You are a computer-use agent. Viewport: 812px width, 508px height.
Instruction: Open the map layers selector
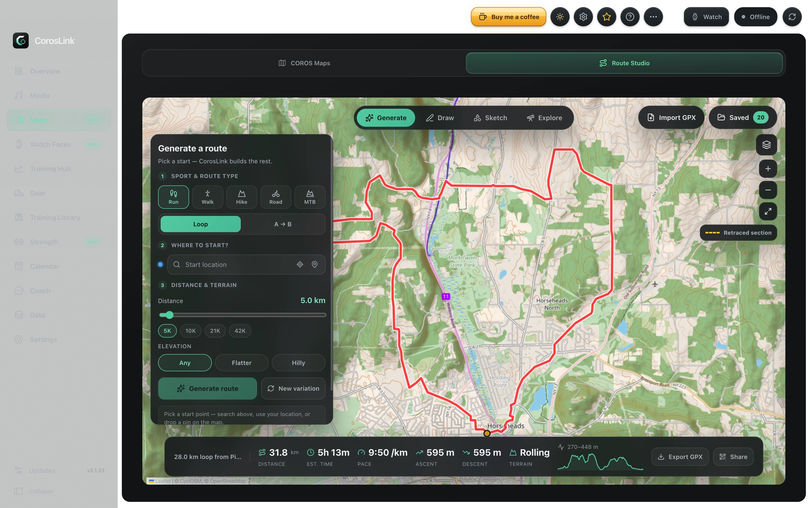pos(766,145)
